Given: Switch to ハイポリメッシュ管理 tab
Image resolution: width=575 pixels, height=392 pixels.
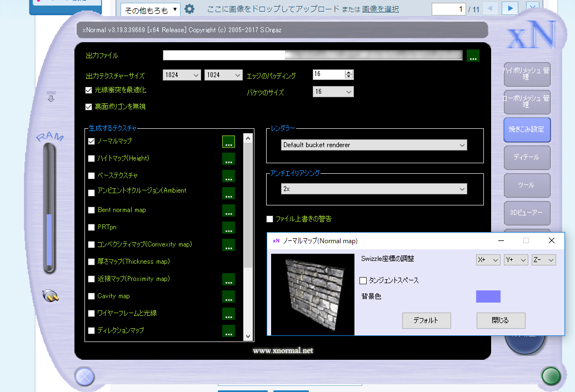Looking at the screenshot, I should point(527,74).
